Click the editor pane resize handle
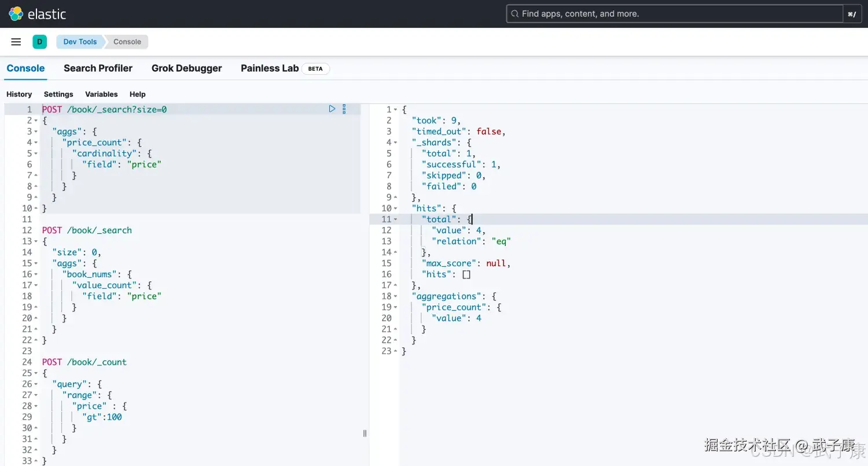This screenshot has width=868, height=466. pos(365,433)
